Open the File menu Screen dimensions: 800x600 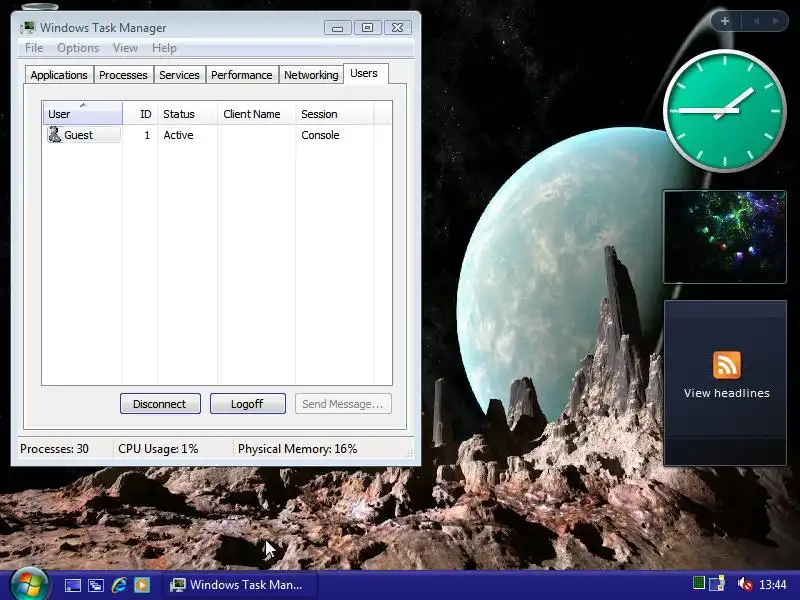(34, 48)
